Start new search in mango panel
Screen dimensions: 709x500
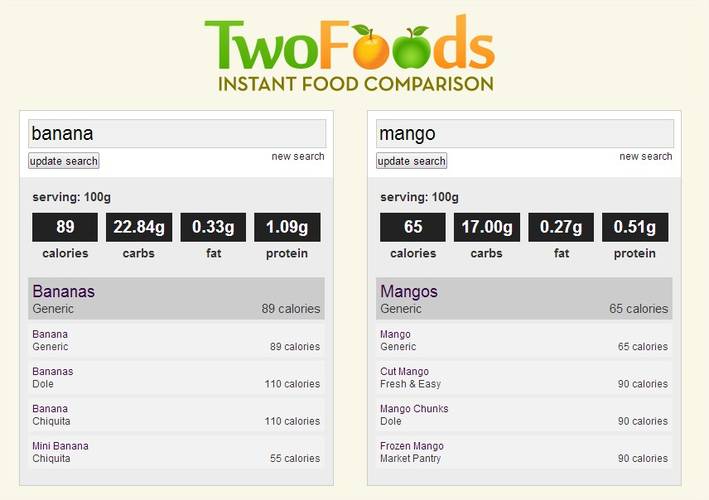(x=645, y=156)
